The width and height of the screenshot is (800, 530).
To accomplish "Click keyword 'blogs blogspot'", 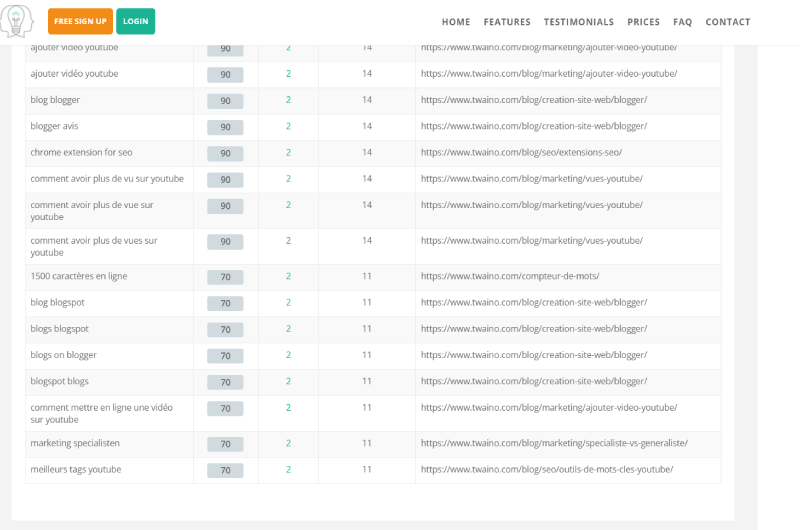I will point(59,329).
